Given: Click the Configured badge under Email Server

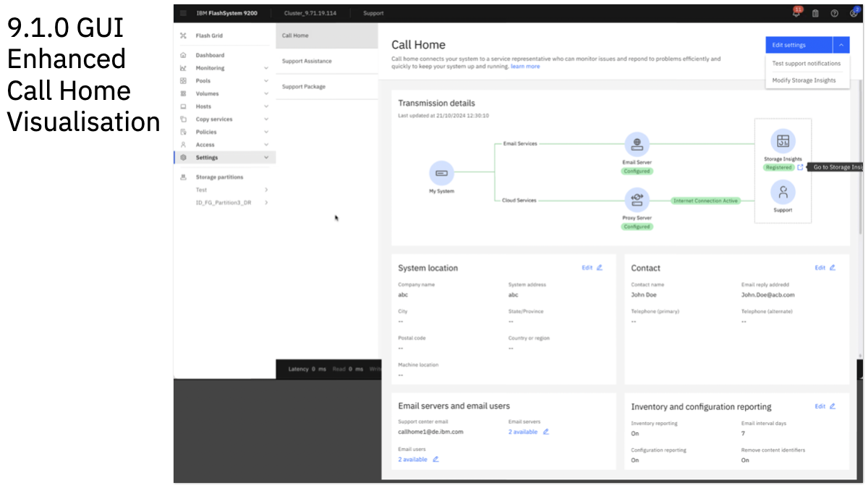Looking at the screenshot, I should tap(637, 171).
